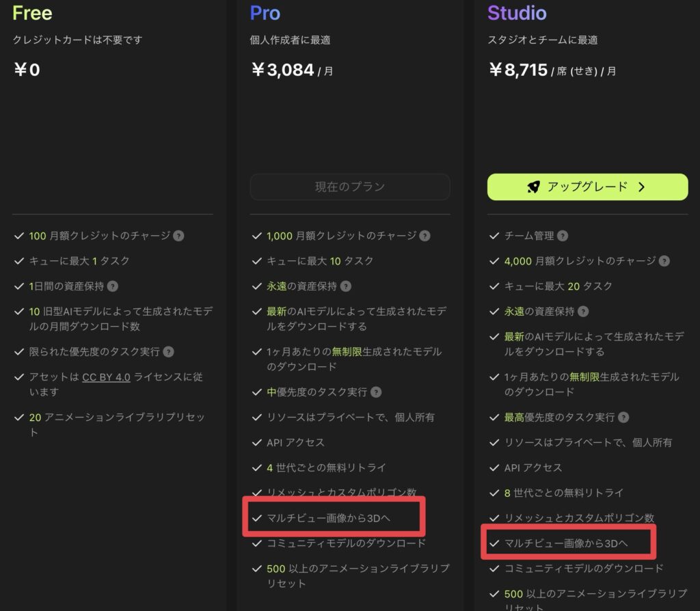Click the ¥3,084 Pro price
The height and width of the screenshot is (611, 700).
282,70
